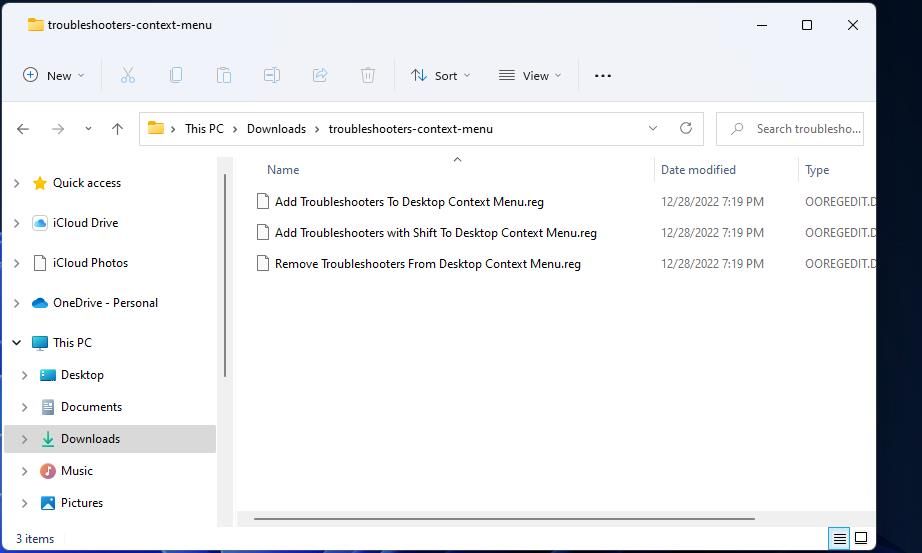Expand Desktop tree node
The image size is (922, 553).
(25, 375)
